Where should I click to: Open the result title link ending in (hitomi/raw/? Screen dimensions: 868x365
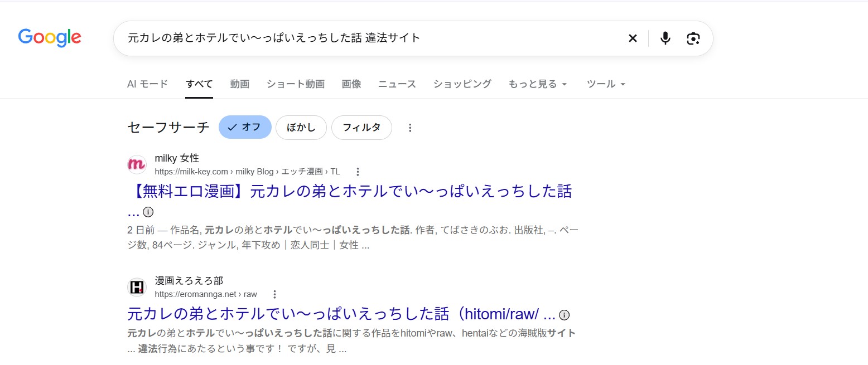pos(341,314)
